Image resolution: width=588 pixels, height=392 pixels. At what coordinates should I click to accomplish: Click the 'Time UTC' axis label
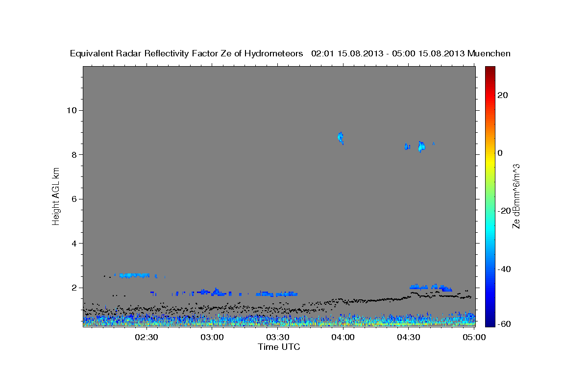279,347
